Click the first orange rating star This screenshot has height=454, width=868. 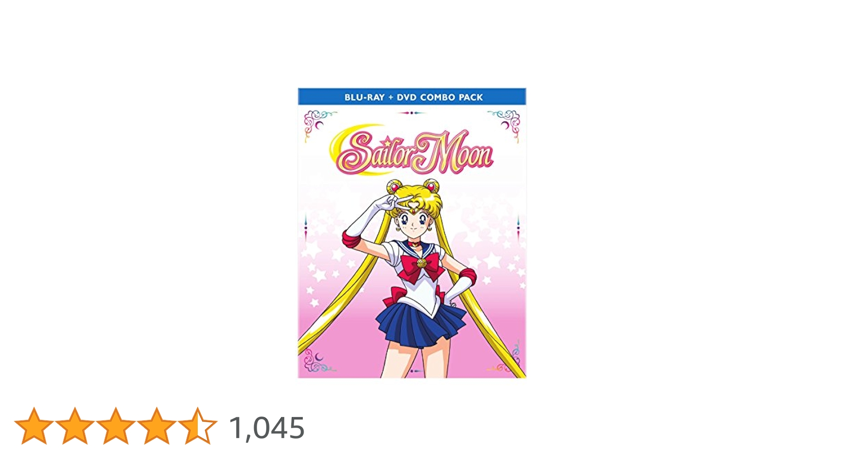(34, 426)
